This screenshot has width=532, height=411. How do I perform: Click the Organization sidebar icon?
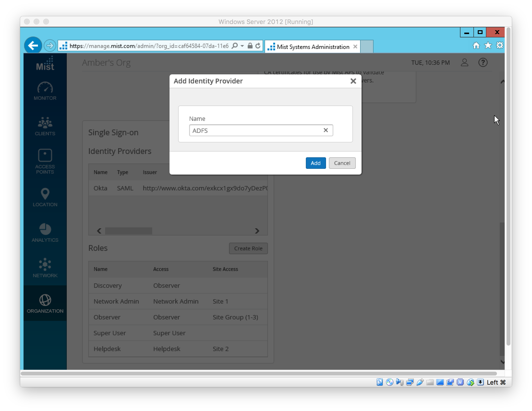[x=45, y=303]
